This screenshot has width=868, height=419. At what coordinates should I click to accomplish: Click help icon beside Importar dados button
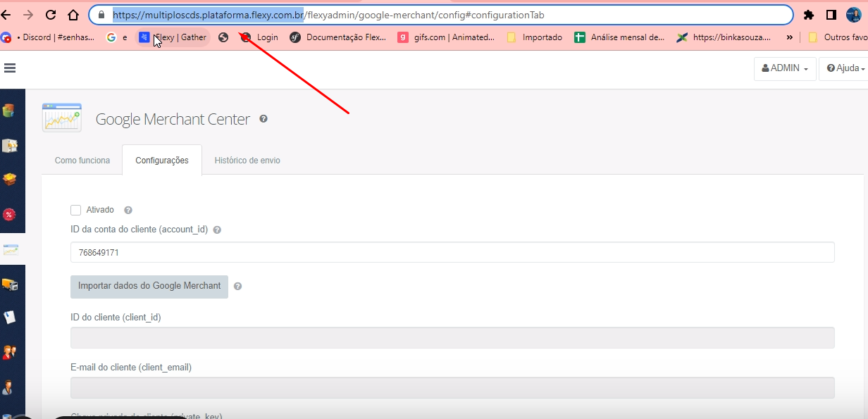pos(238,287)
